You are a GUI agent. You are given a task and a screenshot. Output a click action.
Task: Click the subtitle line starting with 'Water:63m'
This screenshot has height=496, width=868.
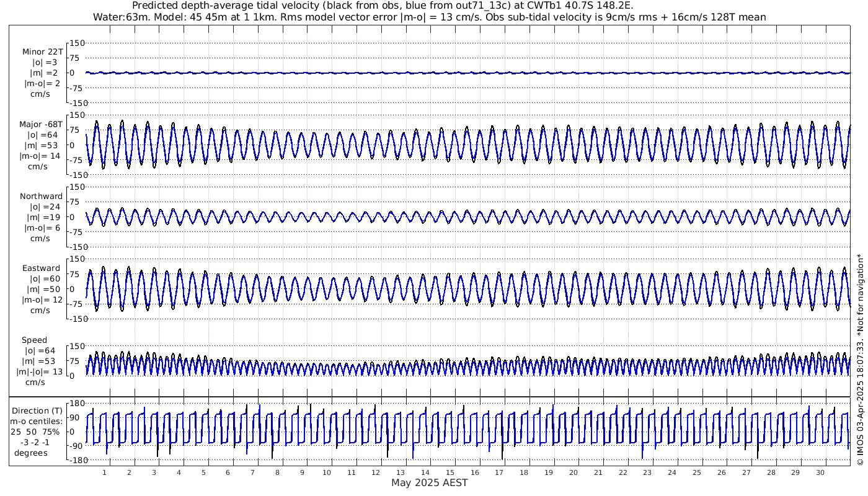pyautogui.click(x=429, y=17)
